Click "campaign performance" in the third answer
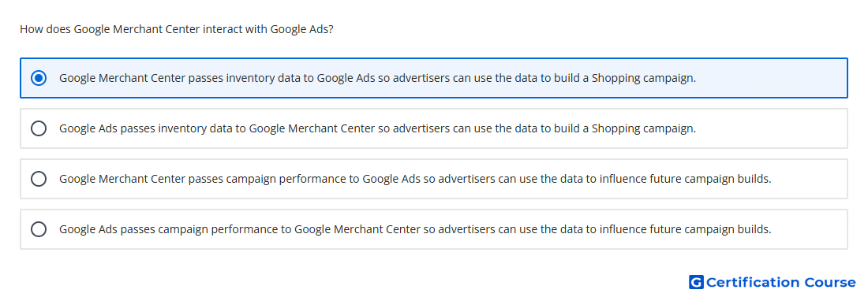The height and width of the screenshot is (297, 868). tap(272, 179)
